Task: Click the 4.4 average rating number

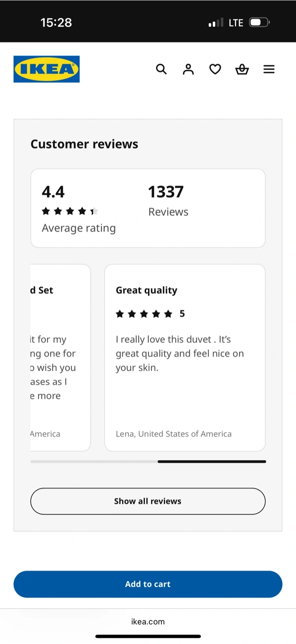Action: pos(53,192)
